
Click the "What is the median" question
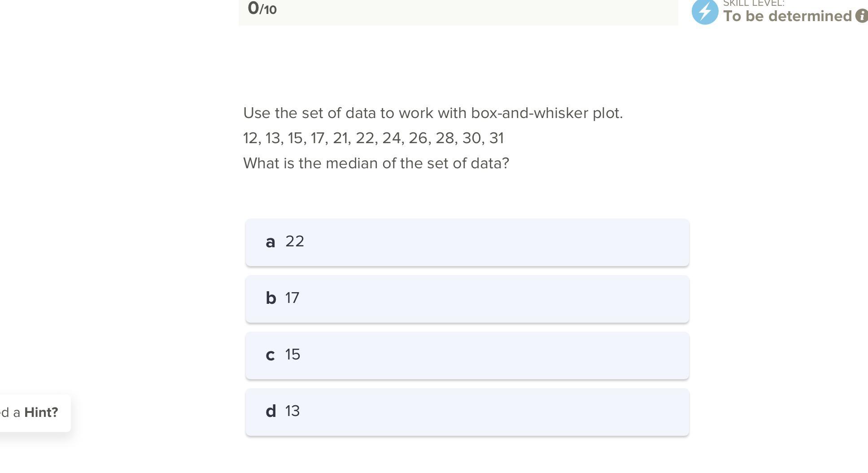tap(376, 163)
